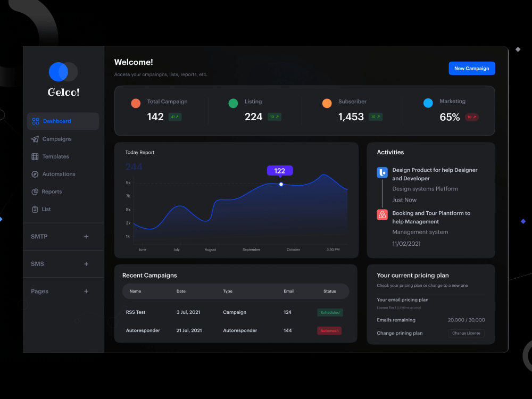Click the 20,000 / 20,000 emails value
The width and height of the screenshot is (532, 399).
[466, 320]
